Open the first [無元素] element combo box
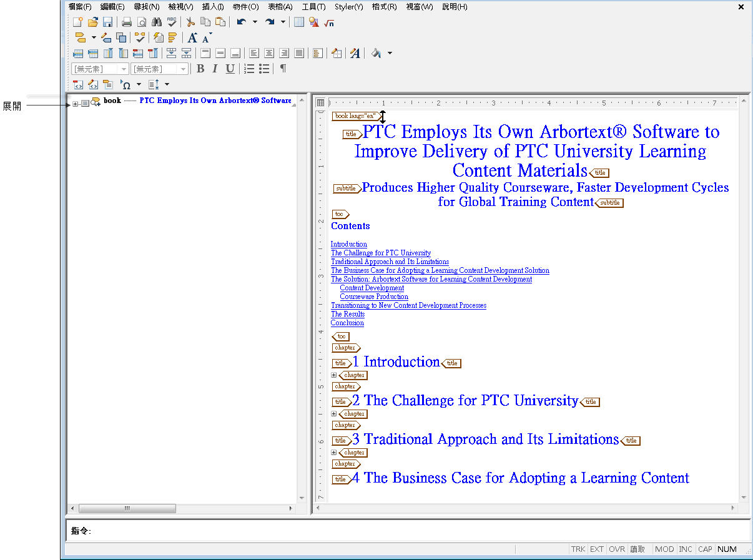753x560 pixels. 100,69
